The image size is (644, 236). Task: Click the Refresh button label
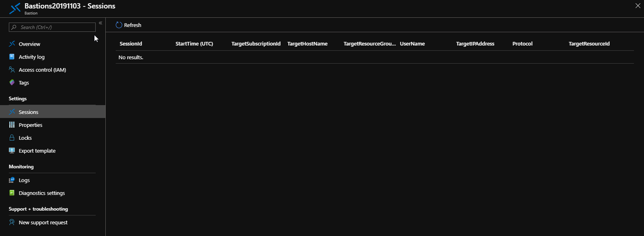(133, 25)
